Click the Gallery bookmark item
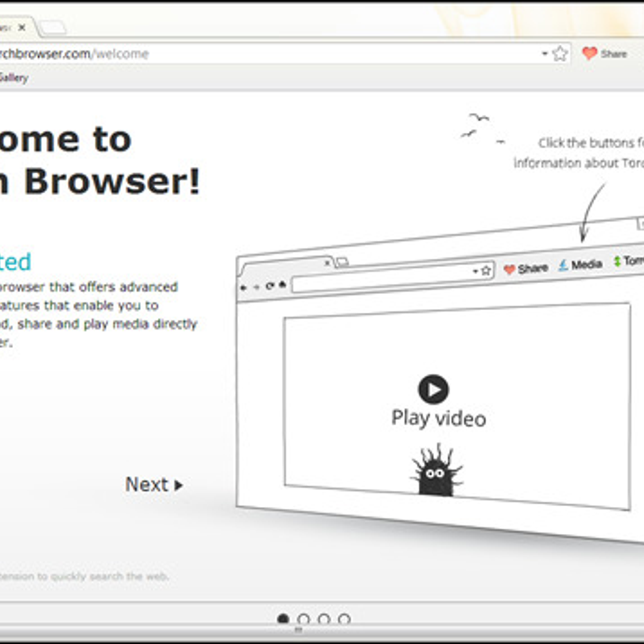Viewport: 644px width, 644px height. pos(13,77)
